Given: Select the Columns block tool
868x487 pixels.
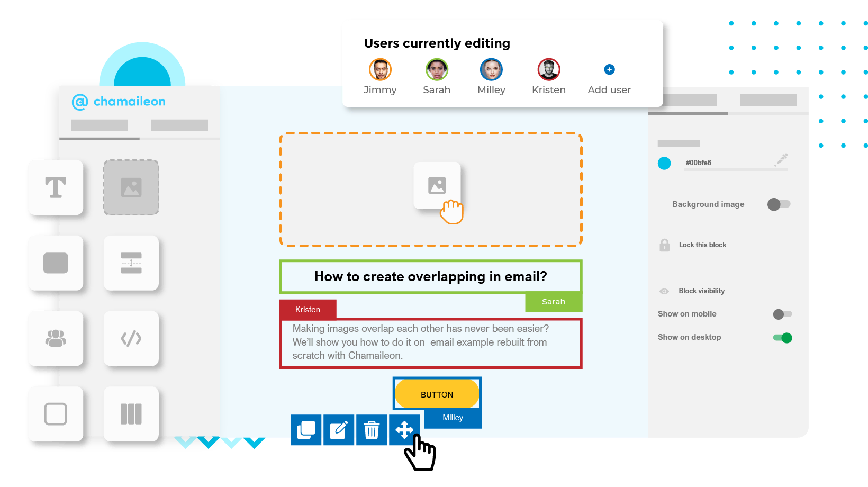Looking at the screenshot, I should 131,413.
